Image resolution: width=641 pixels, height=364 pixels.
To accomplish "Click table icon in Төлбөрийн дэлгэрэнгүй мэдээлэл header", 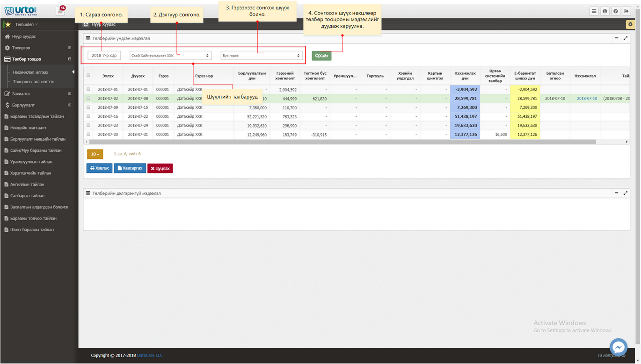I will tap(88, 193).
